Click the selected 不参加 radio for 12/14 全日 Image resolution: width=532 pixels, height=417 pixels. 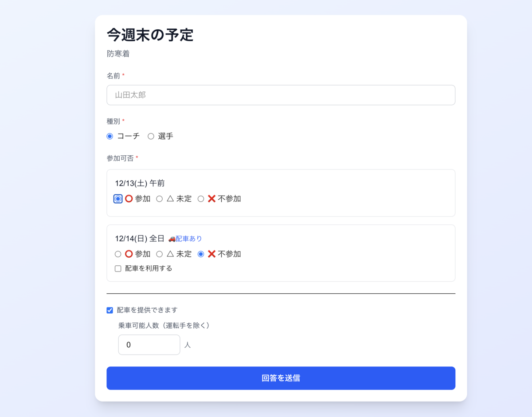coord(201,254)
